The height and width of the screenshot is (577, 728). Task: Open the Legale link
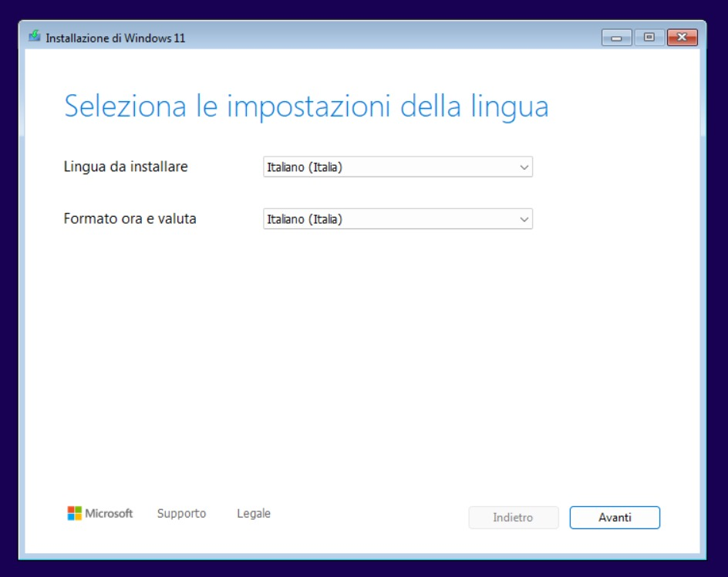point(254,513)
